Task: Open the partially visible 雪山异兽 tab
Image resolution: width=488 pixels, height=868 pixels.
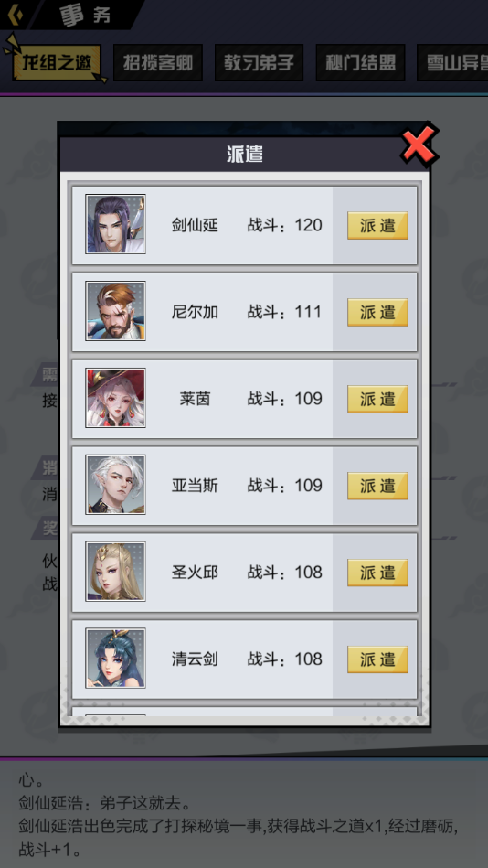Action: tap(452, 62)
